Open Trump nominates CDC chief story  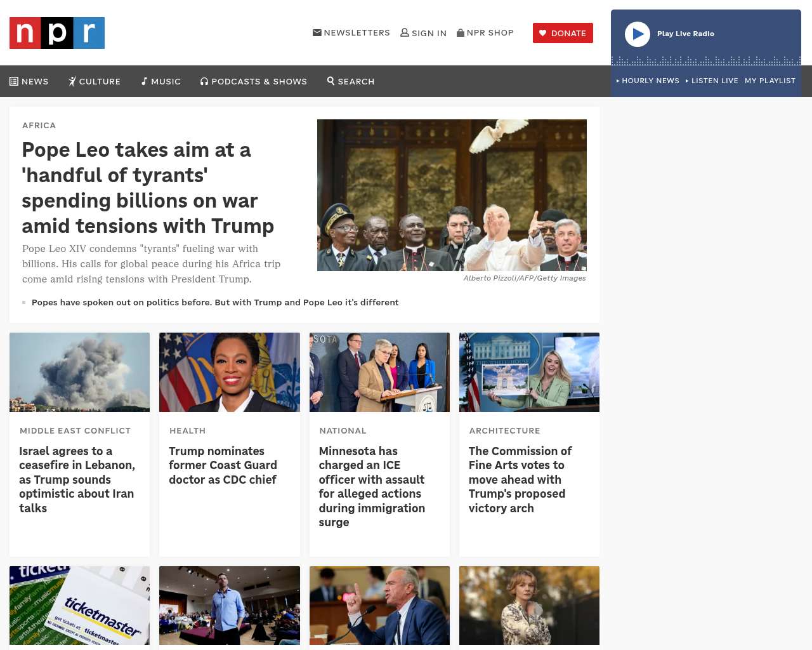click(223, 465)
